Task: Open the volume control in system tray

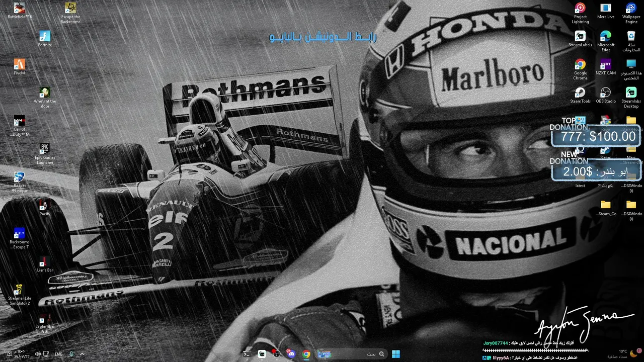Action: tap(38, 354)
